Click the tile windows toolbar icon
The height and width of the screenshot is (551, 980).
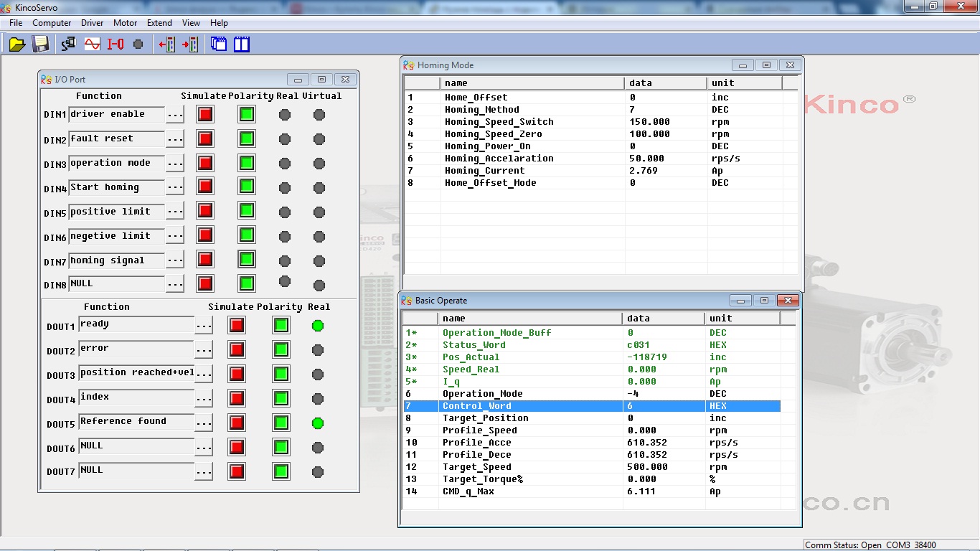coord(242,44)
